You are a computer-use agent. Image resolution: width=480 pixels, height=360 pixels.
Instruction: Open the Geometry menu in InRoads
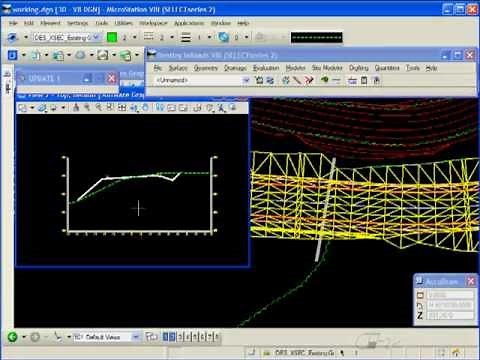point(206,68)
